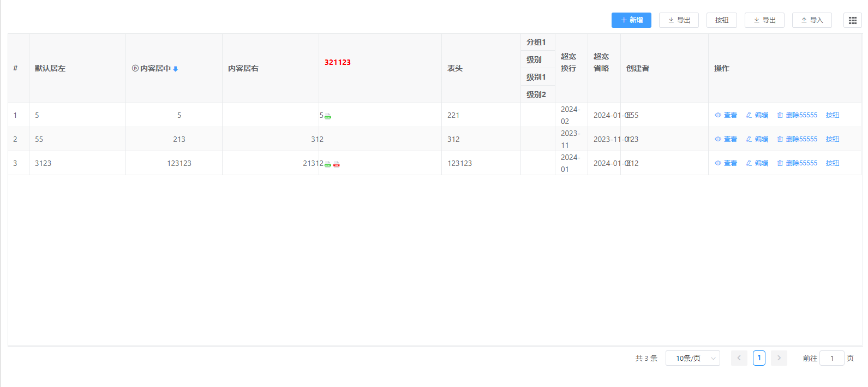Click 查看 with eye icon in row 1

pyautogui.click(x=726, y=115)
